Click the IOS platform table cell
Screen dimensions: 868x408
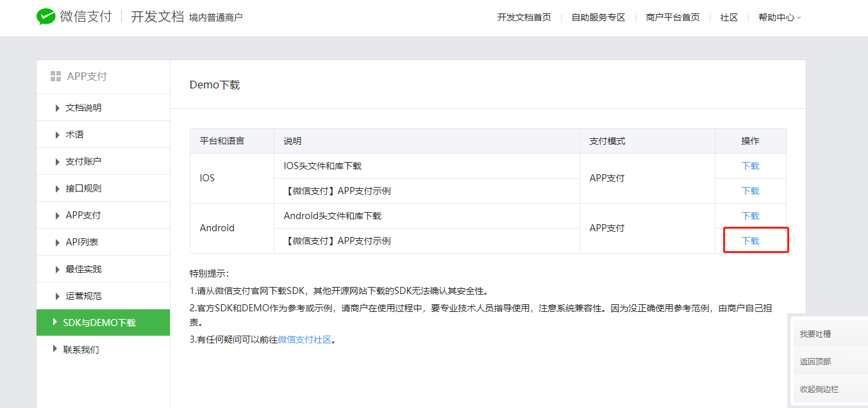(x=232, y=178)
